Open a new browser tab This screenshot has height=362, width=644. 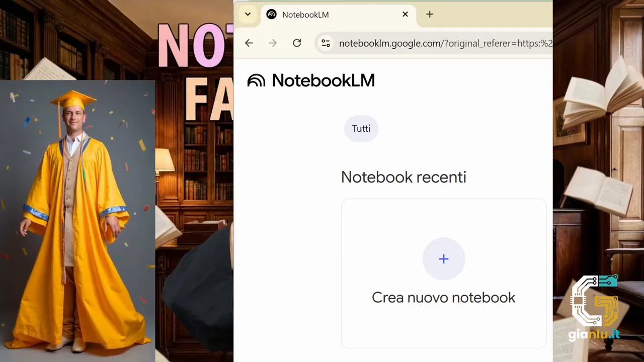[x=430, y=14]
